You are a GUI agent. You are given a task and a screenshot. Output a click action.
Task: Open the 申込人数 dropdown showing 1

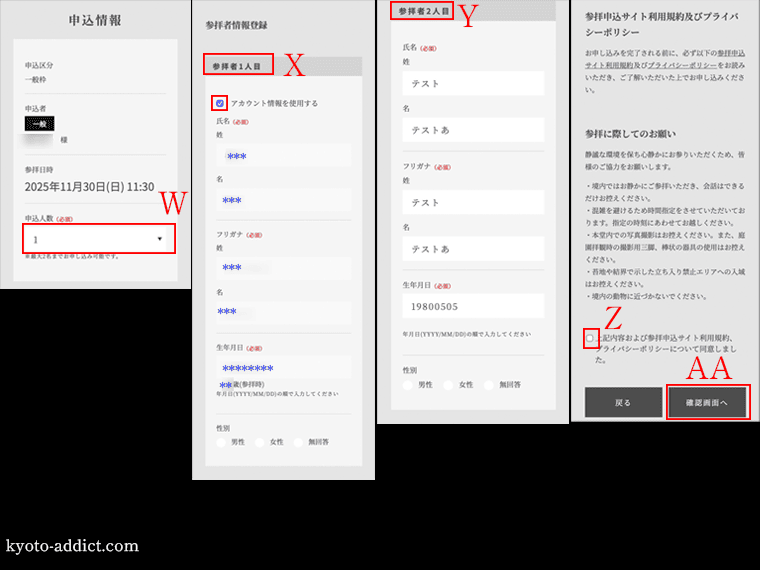(x=99, y=239)
